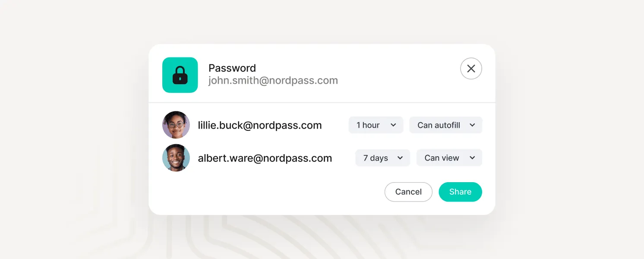
Task: Click the green padlock icon
Action: [x=180, y=75]
